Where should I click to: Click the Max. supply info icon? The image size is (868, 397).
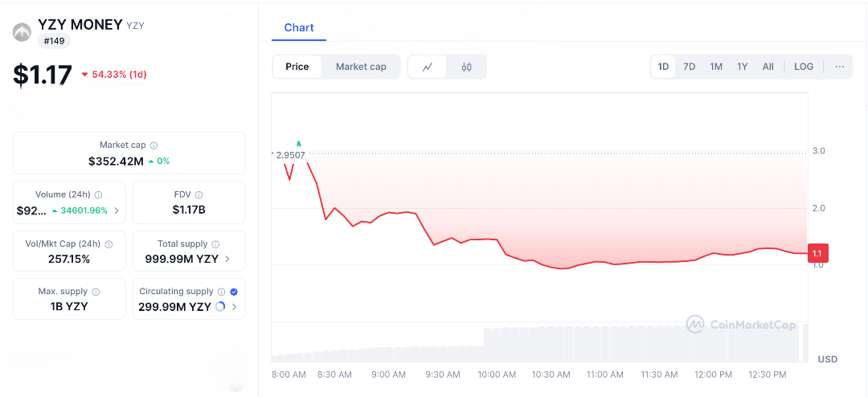tap(96, 293)
